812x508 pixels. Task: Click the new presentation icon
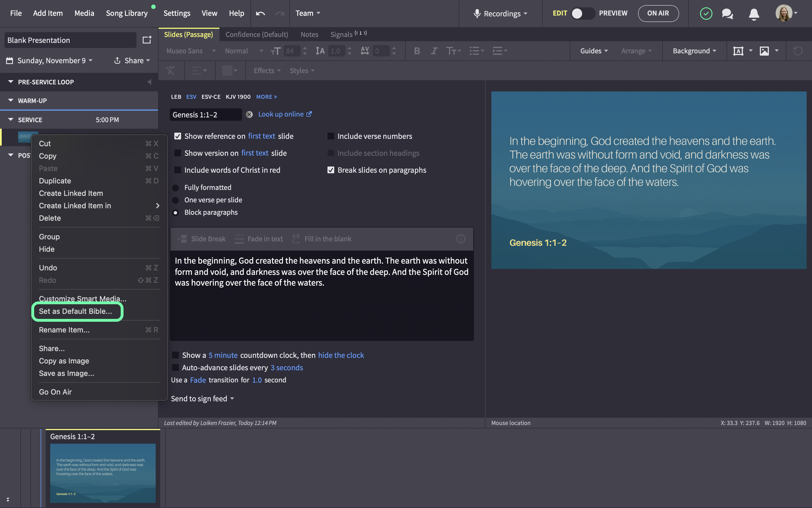[x=147, y=40]
